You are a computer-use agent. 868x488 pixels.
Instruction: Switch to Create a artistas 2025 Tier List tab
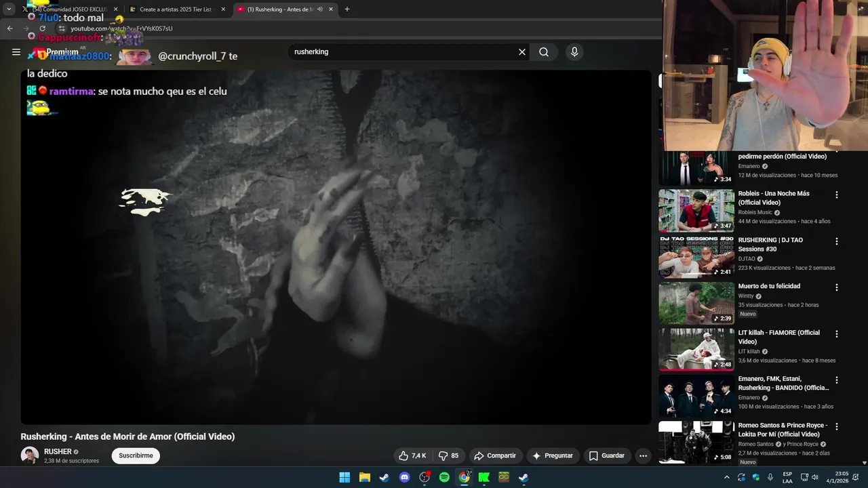point(176,9)
